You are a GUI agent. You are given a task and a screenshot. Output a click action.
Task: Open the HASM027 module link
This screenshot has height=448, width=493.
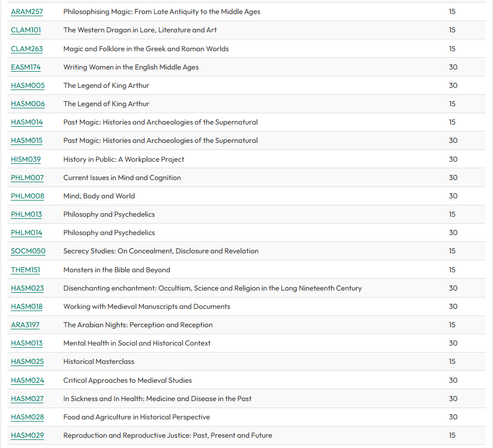(28, 399)
